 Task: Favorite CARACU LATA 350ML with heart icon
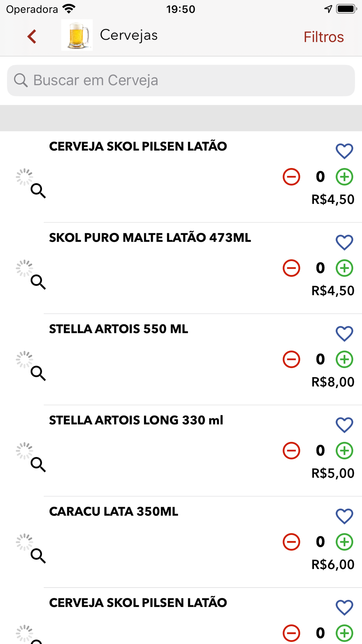pyautogui.click(x=344, y=516)
